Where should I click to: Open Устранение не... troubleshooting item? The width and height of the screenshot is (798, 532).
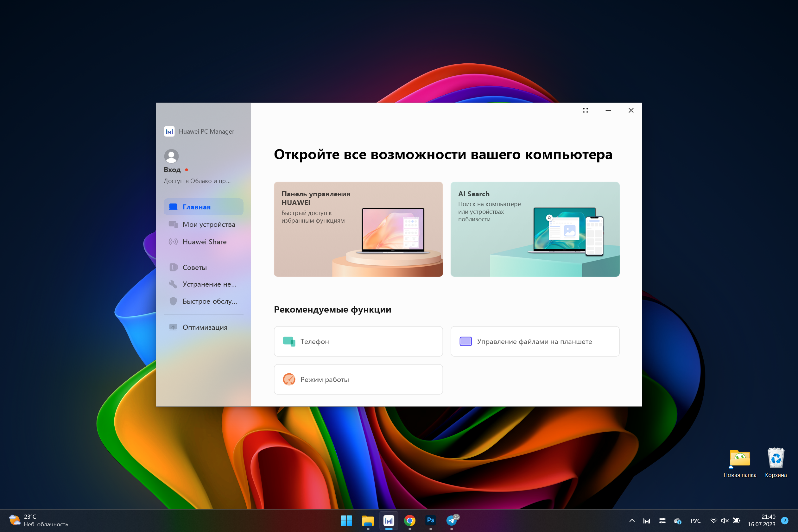tap(203, 284)
